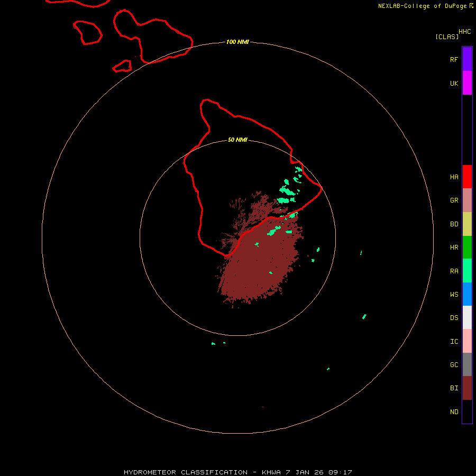Click the 50 NMI range ring label

click(x=237, y=140)
